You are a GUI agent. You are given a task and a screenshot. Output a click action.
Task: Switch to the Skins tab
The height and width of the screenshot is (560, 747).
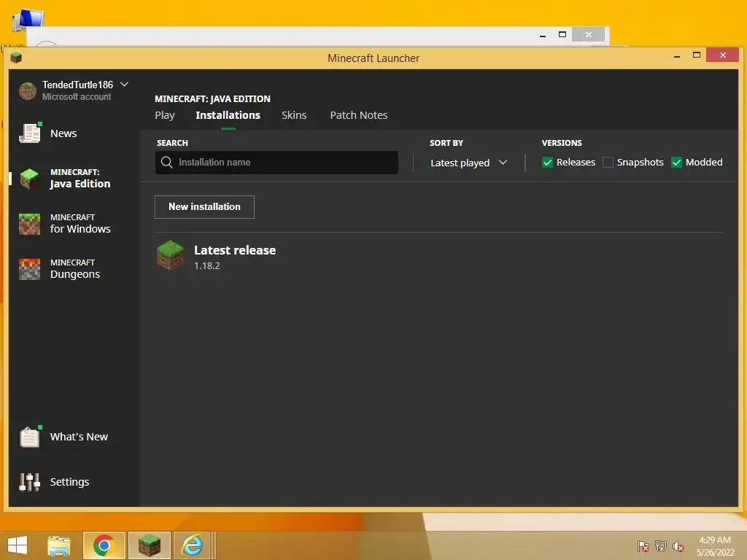click(x=294, y=115)
